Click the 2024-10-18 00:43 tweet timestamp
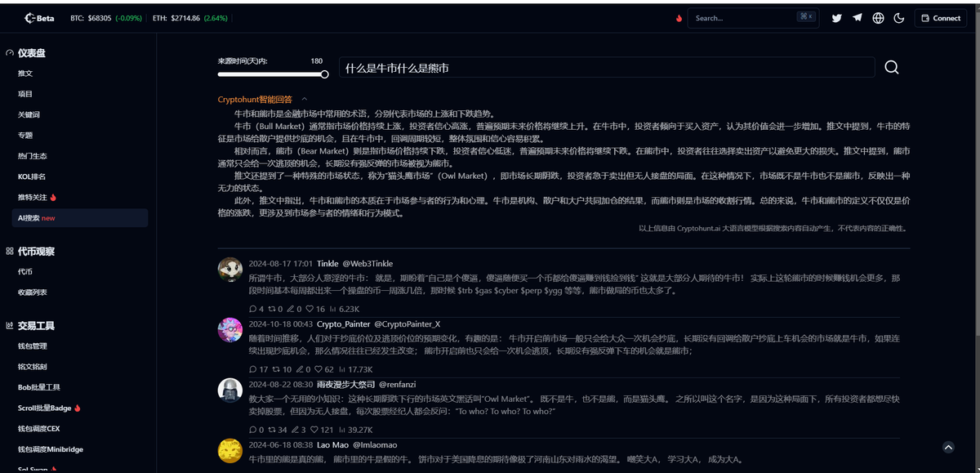980x473 pixels. (280, 324)
